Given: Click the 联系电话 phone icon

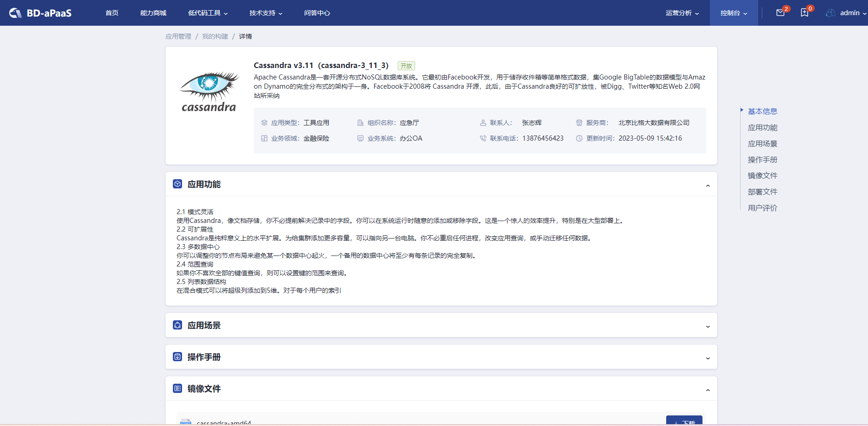Looking at the screenshot, I should click(483, 138).
